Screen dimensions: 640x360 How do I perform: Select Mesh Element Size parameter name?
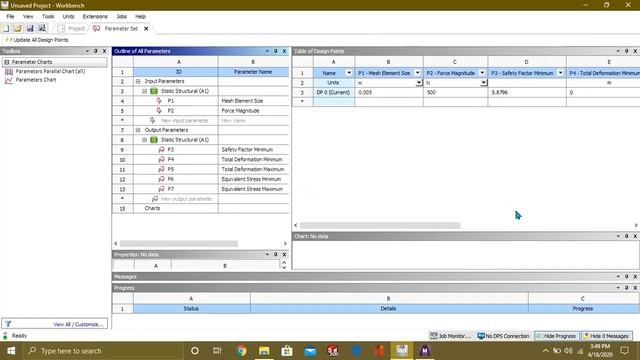pyautogui.click(x=242, y=101)
